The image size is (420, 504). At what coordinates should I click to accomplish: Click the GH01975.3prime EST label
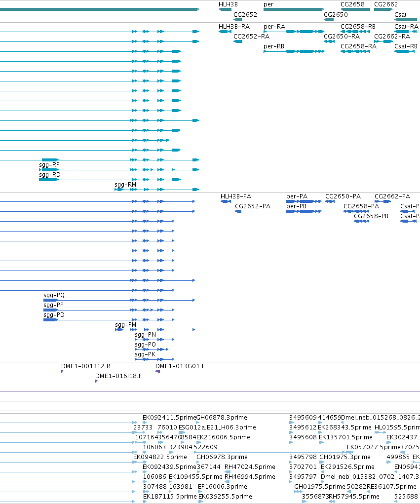(x=345, y=458)
